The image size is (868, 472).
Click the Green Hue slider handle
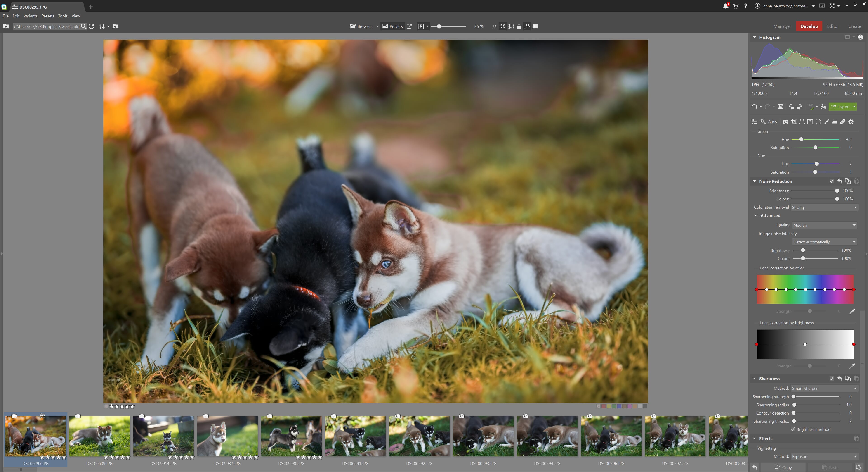coord(801,139)
